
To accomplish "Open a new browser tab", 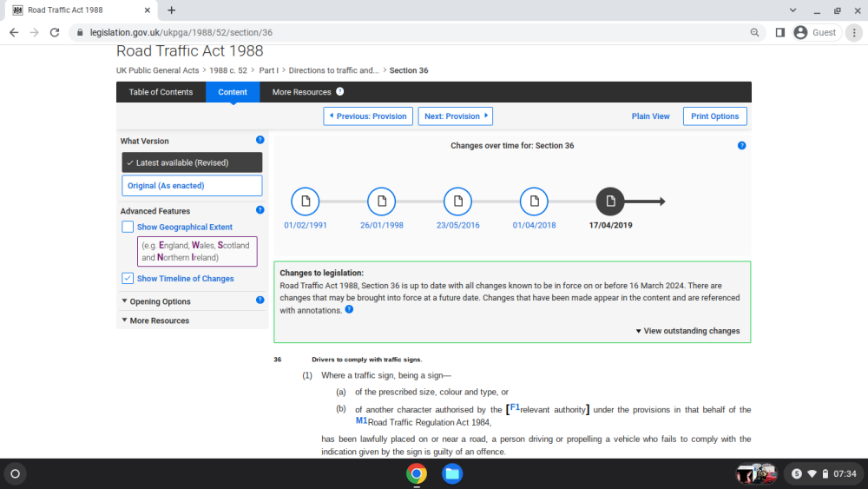I will point(172,10).
